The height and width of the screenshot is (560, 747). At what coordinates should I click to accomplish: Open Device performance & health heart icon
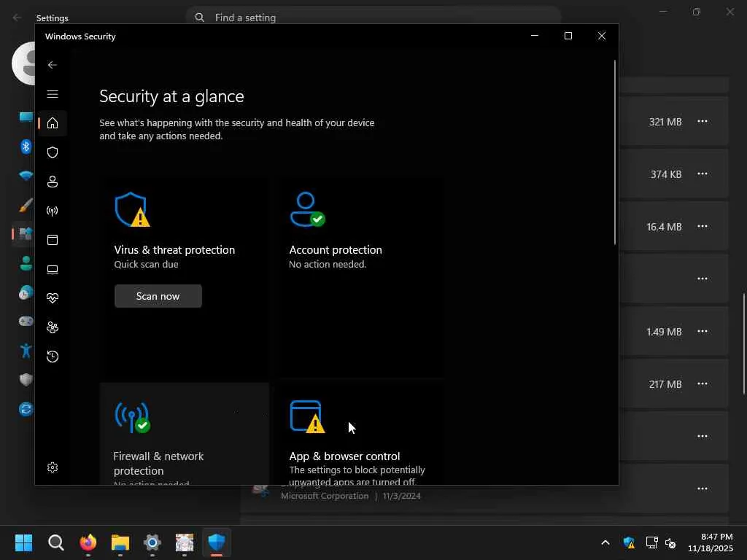click(x=53, y=298)
